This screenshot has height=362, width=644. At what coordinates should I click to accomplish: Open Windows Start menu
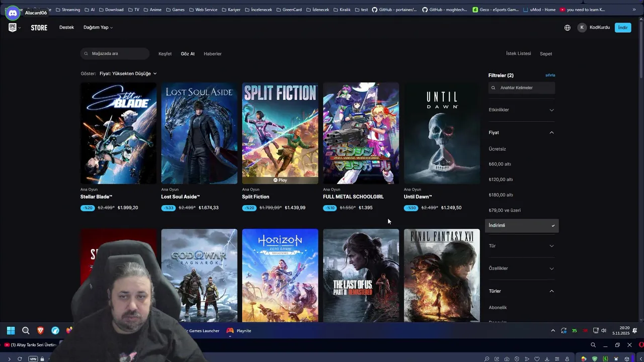pyautogui.click(x=11, y=331)
